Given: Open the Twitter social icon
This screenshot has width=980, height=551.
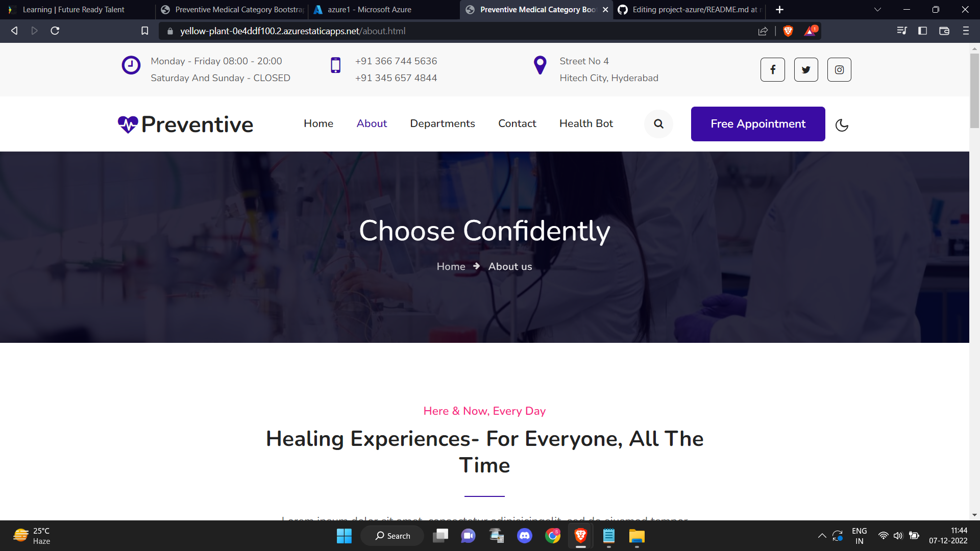Looking at the screenshot, I should pos(806,70).
